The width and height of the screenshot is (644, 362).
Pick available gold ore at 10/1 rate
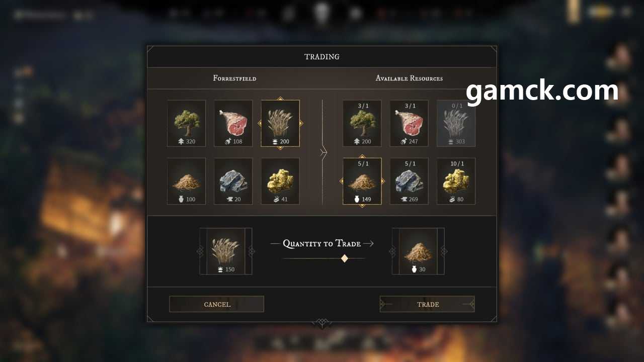coord(456,182)
